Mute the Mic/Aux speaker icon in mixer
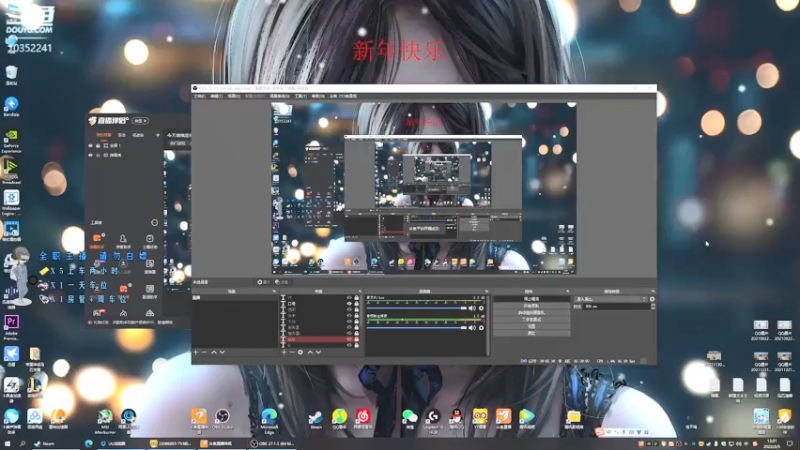Image resolution: width=800 pixels, height=450 pixels. coord(472,308)
